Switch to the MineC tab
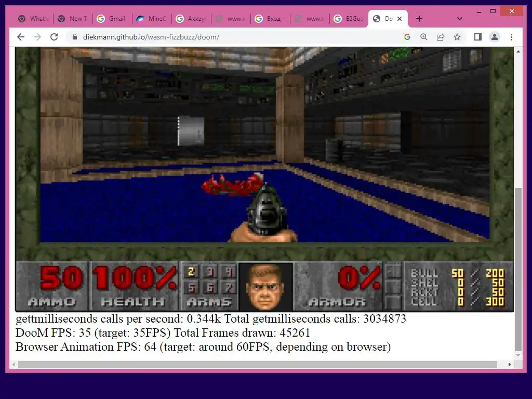The image size is (532, 399). [151, 19]
